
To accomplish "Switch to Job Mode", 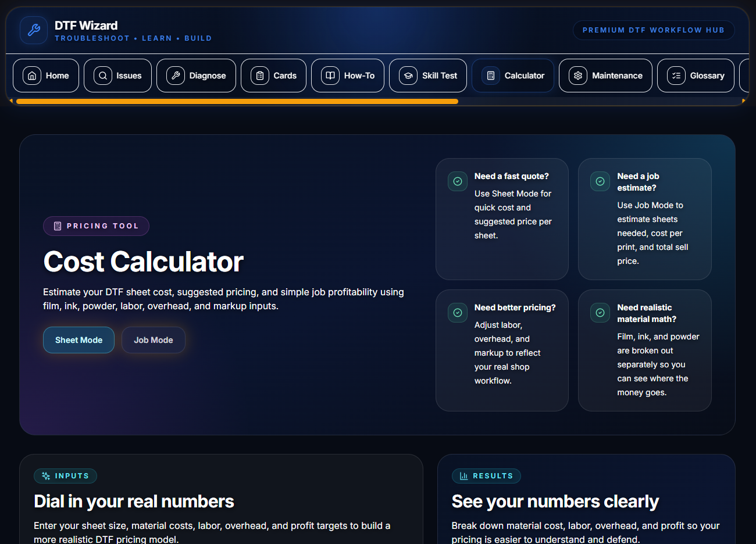I will click(x=154, y=340).
